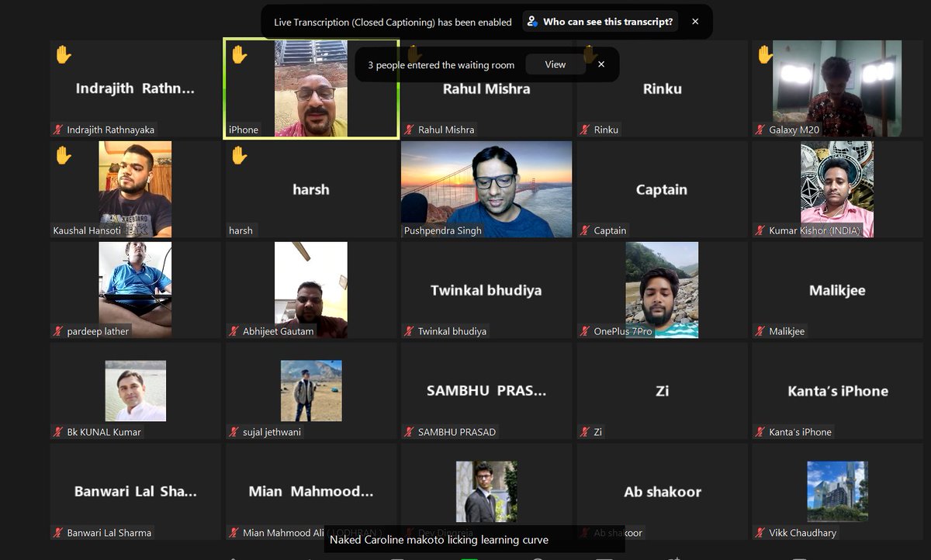Click muted mic icon beside Captain
This screenshot has height=560, width=931.
[585, 230]
